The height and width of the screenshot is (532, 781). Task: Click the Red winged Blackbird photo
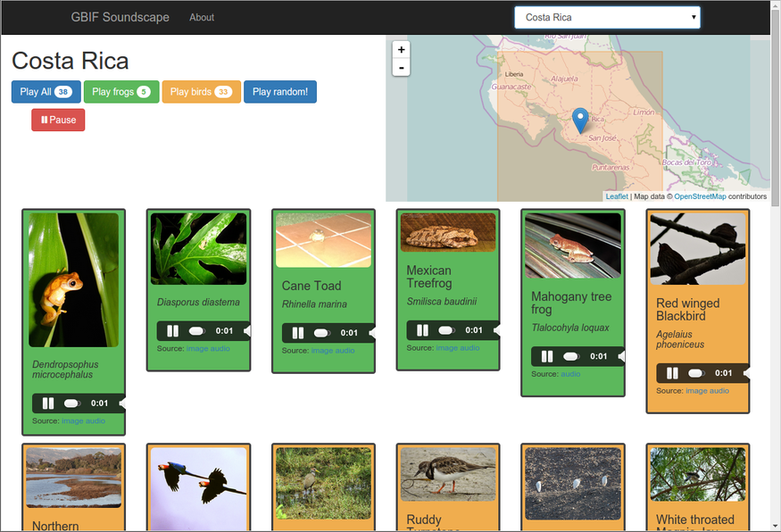[x=698, y=248]
